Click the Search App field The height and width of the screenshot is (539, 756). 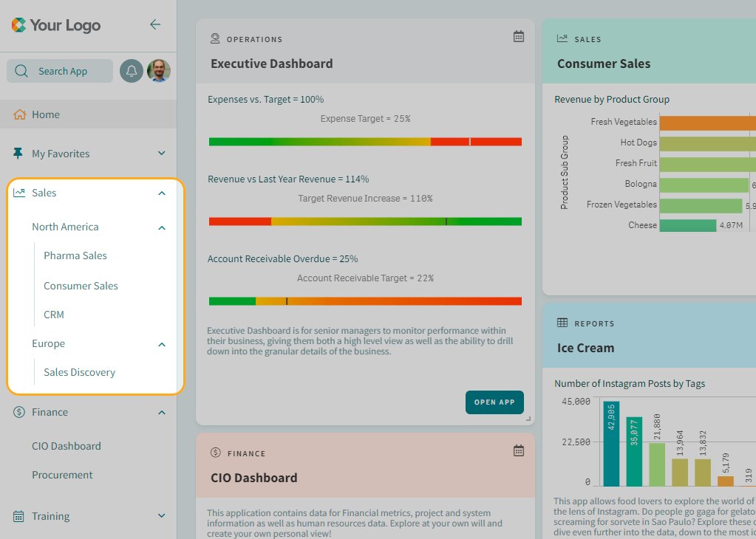(60, 72)
